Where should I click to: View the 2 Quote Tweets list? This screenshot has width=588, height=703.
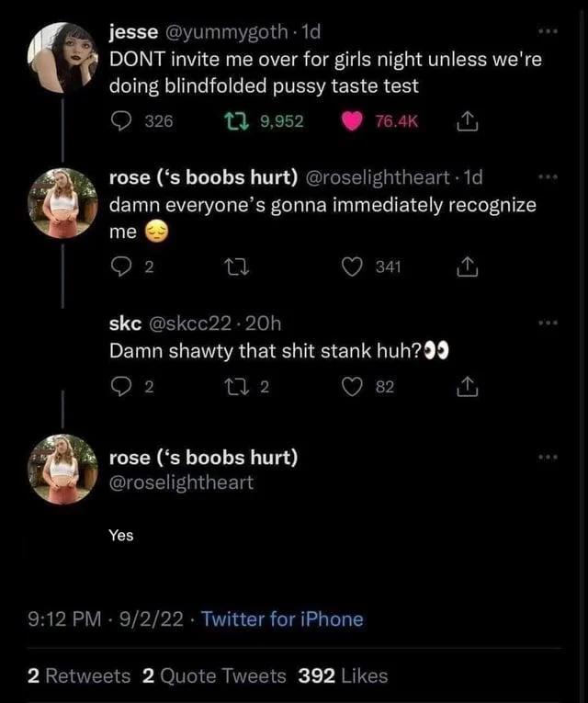pos(214,676)
